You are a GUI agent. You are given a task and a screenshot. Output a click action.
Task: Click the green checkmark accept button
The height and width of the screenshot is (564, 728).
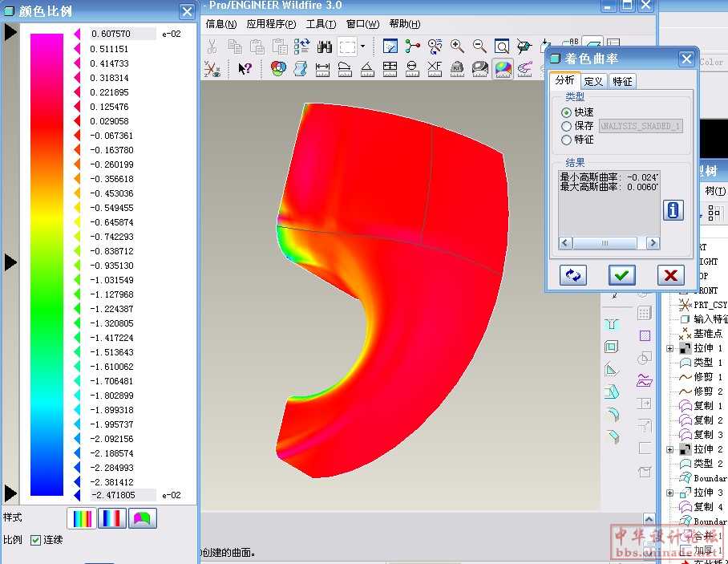coord(621,275)
